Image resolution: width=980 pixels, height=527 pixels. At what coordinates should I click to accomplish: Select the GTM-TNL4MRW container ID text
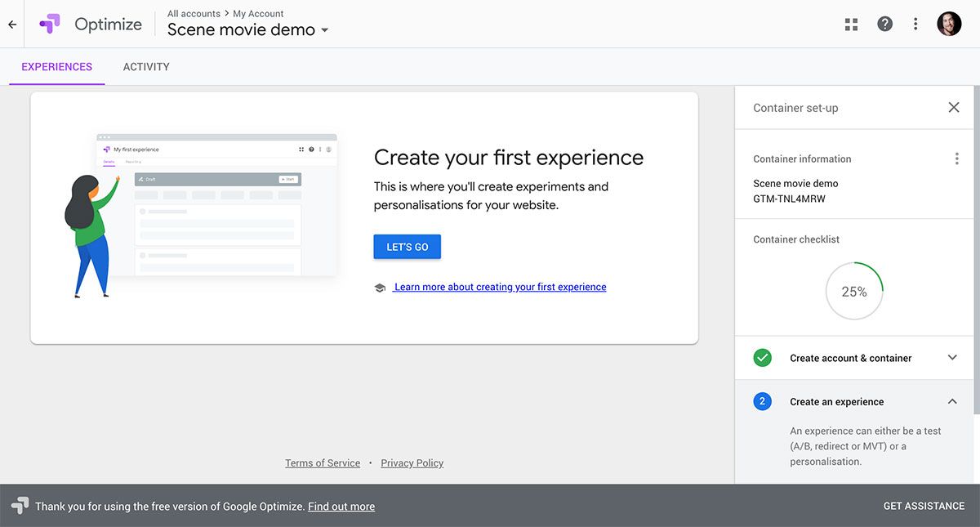tap(789, 199)
